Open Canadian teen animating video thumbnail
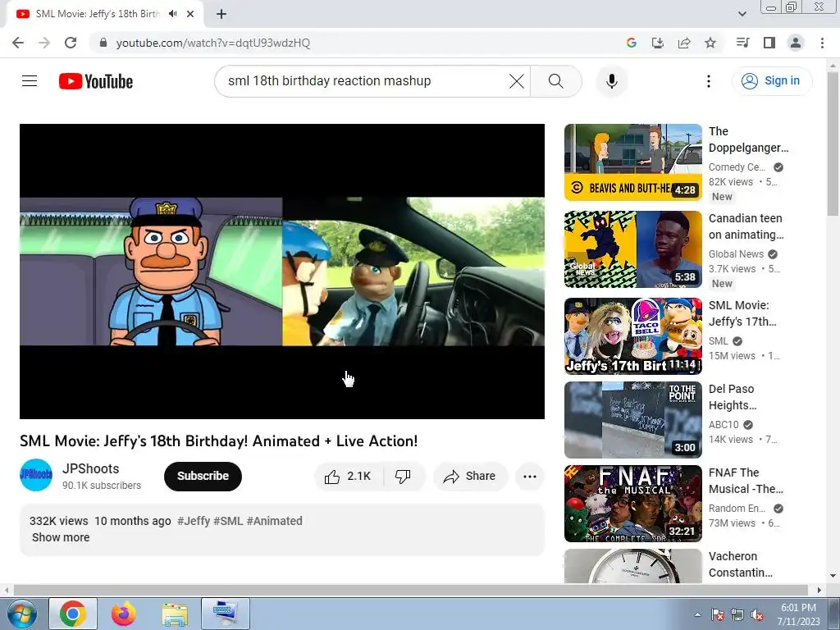 [632, 249]
